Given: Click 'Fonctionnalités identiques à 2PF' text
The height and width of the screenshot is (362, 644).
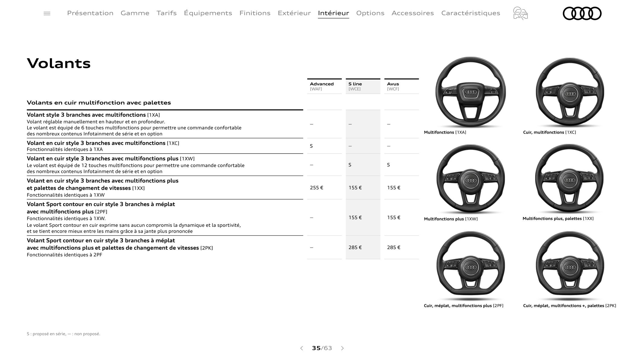Looking at the screenshot, I should [65, 255].
